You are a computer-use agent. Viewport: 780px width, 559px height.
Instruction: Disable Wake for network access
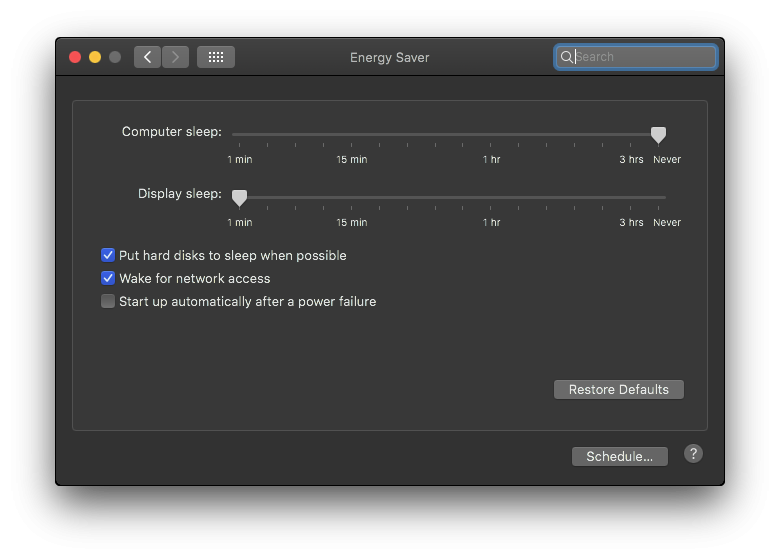point(108,278)
